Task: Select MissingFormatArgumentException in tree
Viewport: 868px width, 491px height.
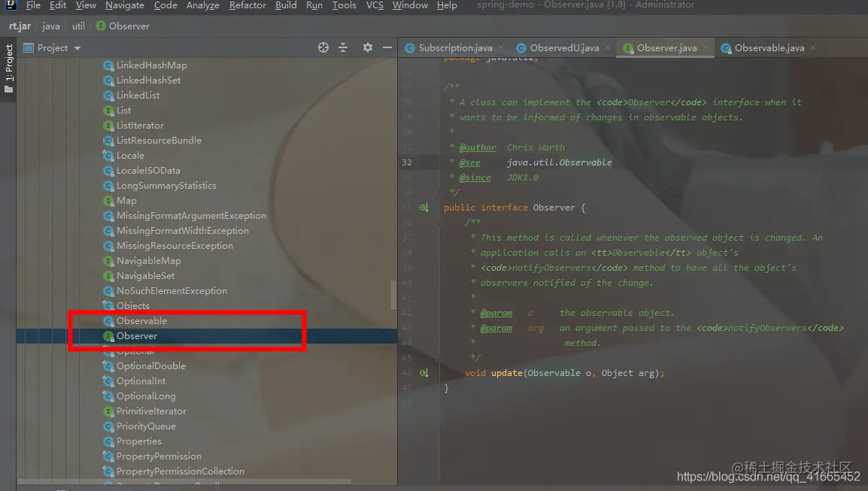Action: 191,216
